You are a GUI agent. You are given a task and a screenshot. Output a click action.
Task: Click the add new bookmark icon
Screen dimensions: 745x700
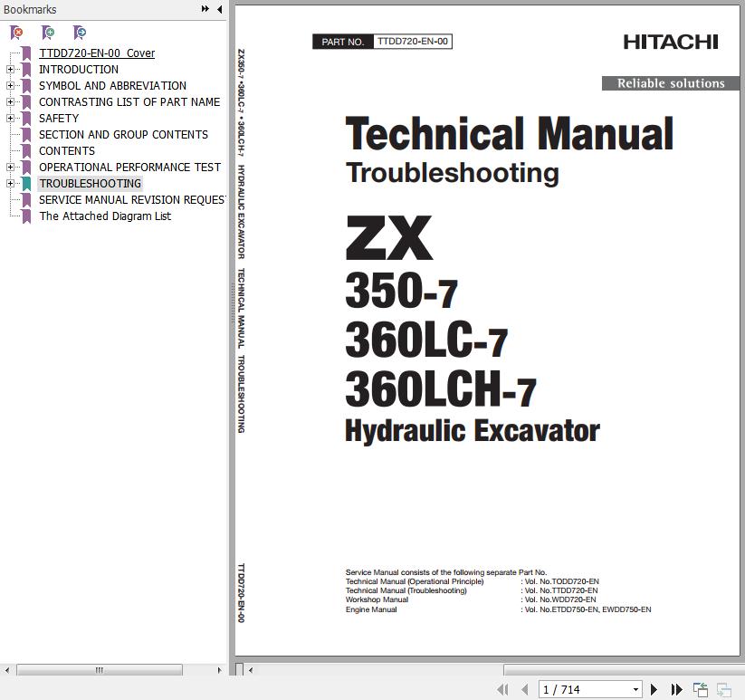tap(48, 33)
